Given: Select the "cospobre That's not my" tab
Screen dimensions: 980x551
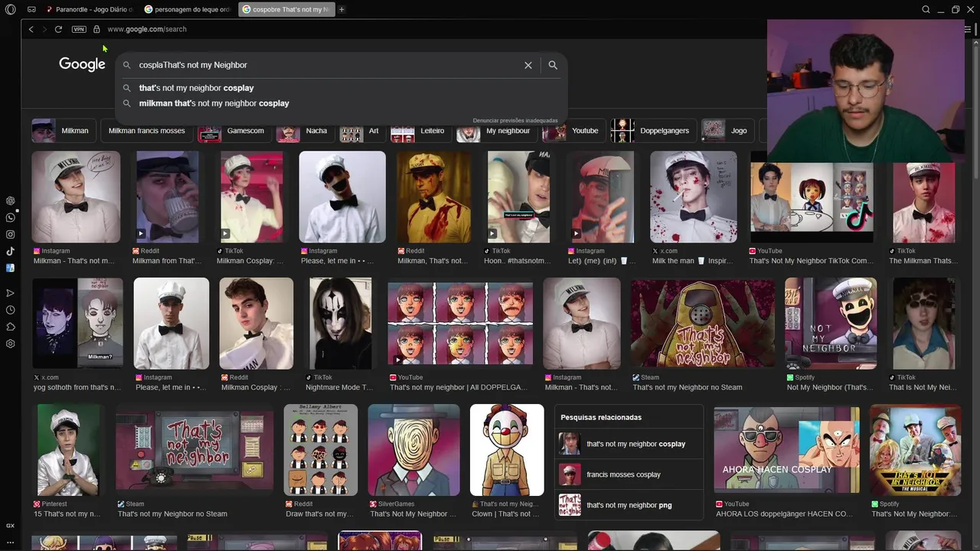Looking at the screenshot, I should tap(286, 9).
